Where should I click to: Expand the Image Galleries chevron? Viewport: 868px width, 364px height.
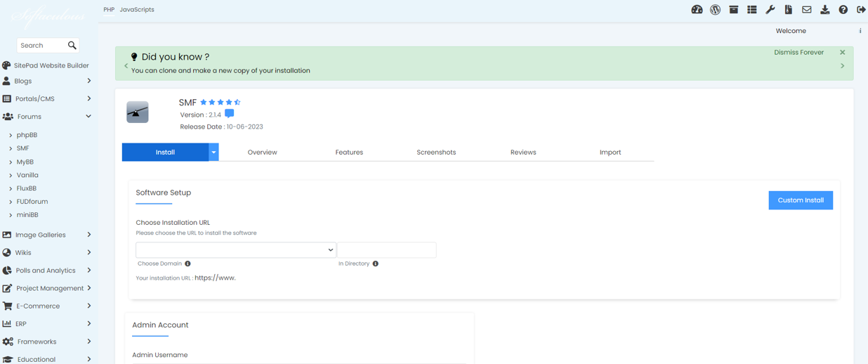(x=89, y=235)
